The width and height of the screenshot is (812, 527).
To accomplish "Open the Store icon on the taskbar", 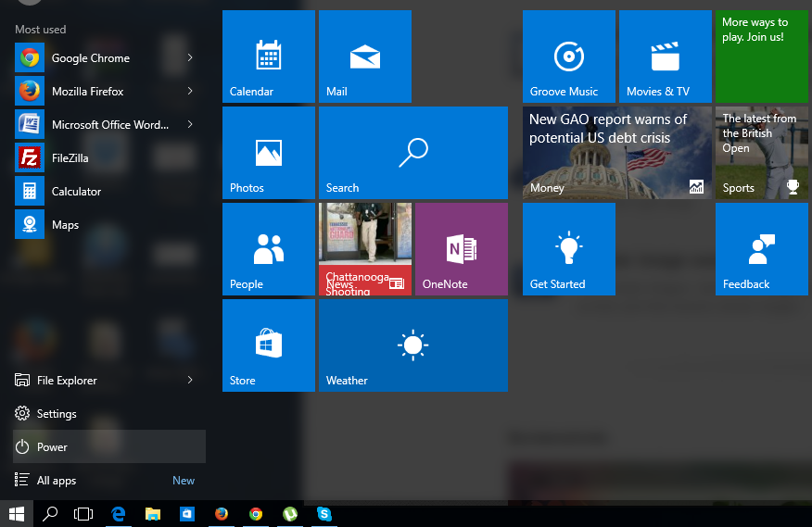I will [x=187, y=513].
